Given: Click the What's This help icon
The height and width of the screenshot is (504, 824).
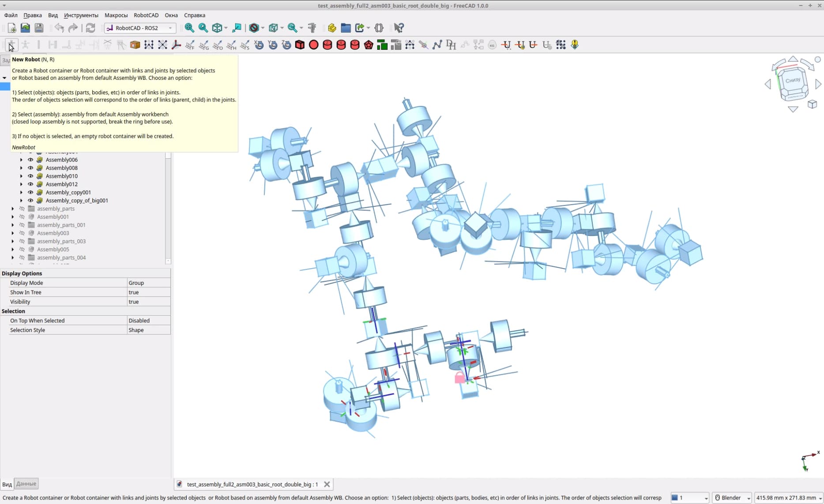Looking at the screenshot, I should point(399,28).
